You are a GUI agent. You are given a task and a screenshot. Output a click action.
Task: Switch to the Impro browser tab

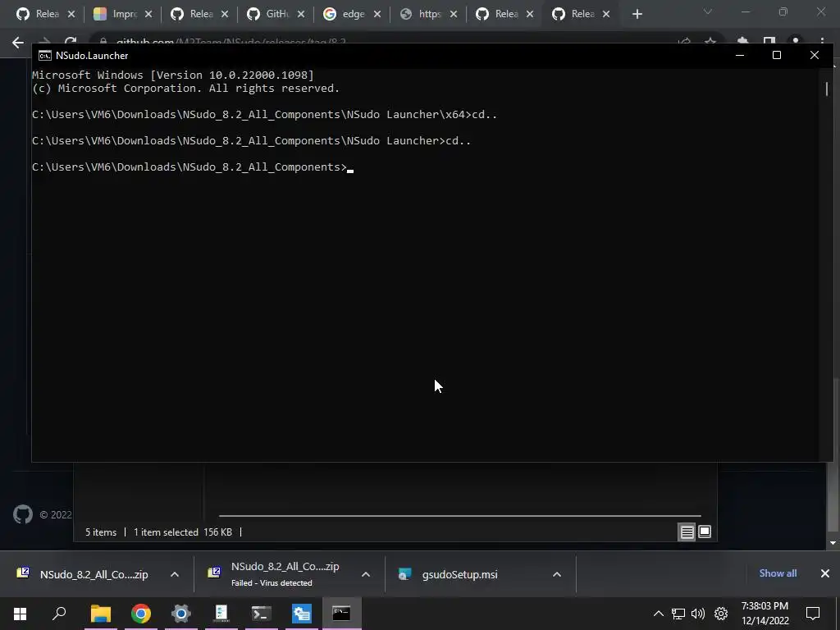(122, 14)
